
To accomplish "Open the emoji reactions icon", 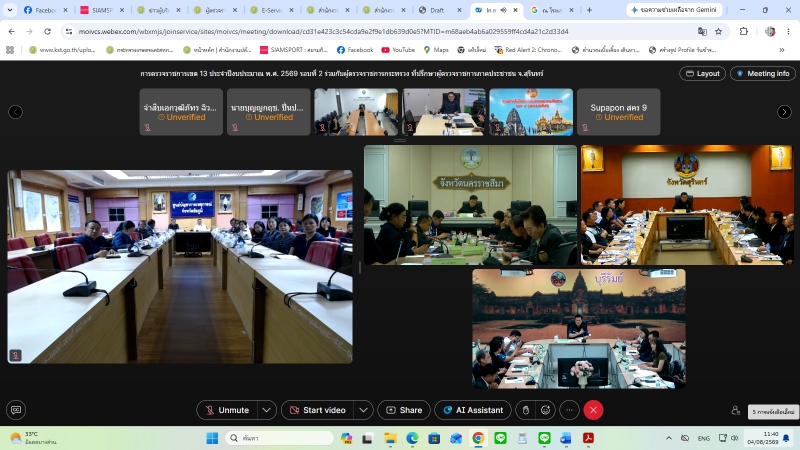I will click(x=545, y=410).
